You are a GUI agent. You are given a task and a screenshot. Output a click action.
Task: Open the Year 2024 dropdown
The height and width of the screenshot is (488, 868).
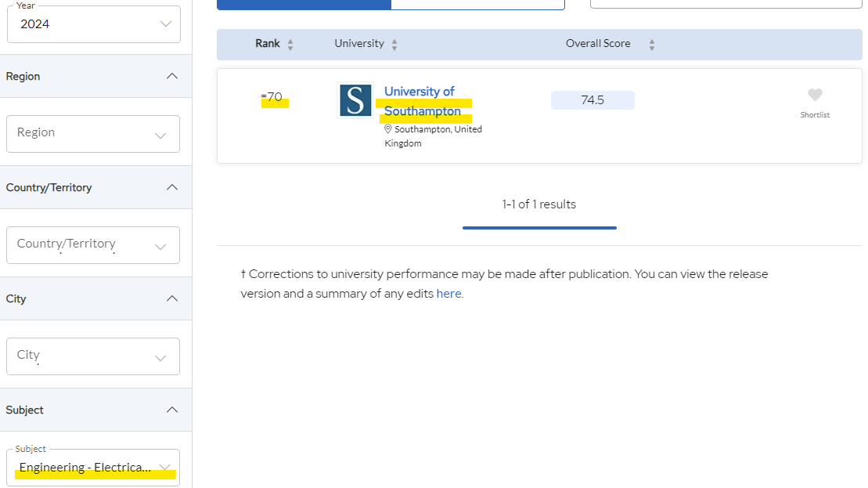coord(94,24)
